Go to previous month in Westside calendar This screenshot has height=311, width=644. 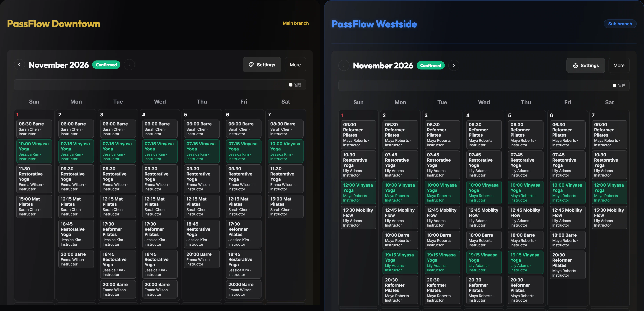click(x=344, y=66)
